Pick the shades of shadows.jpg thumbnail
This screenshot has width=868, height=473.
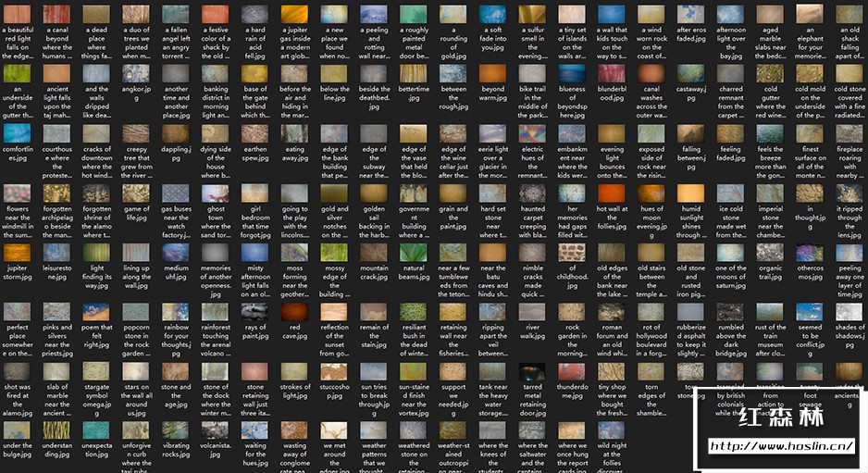tap(849, 312)
